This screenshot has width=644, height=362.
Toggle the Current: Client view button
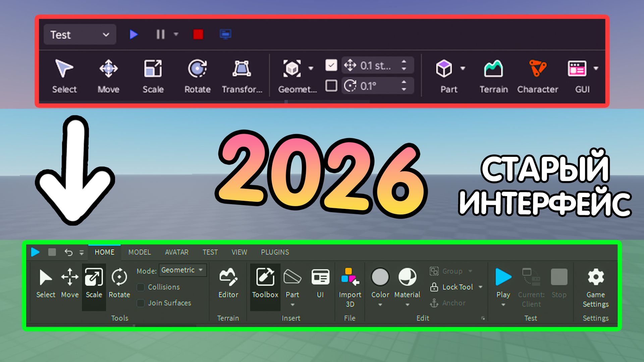coord(531,288)
